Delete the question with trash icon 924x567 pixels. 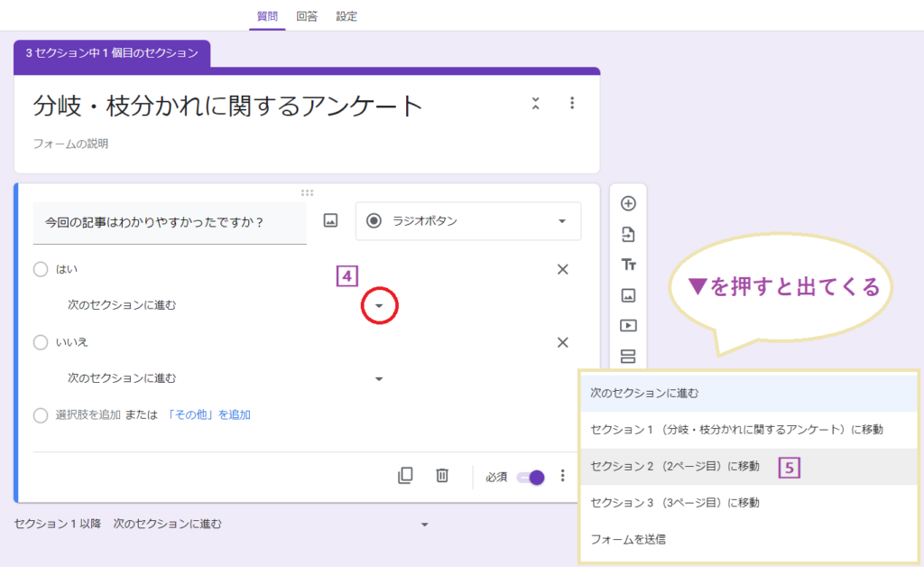point(441,475)
